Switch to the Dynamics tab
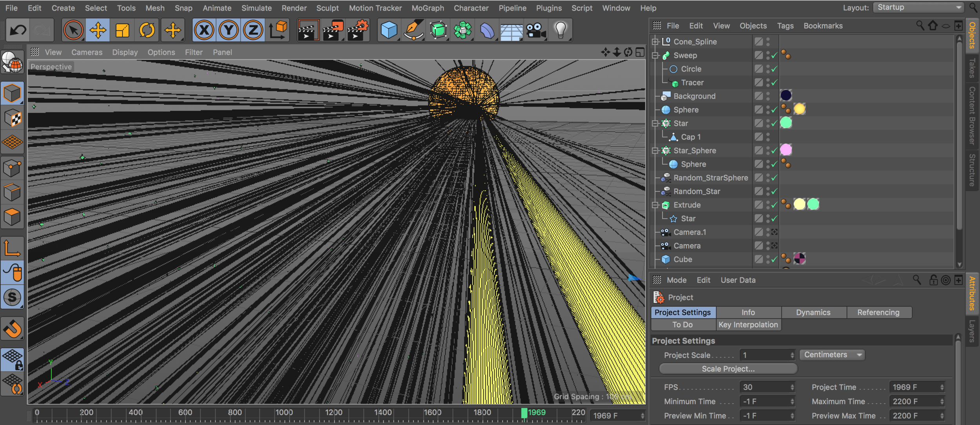The width and height of the screenshot is (980, 425). pyautogui.click(x=813, y=312)
